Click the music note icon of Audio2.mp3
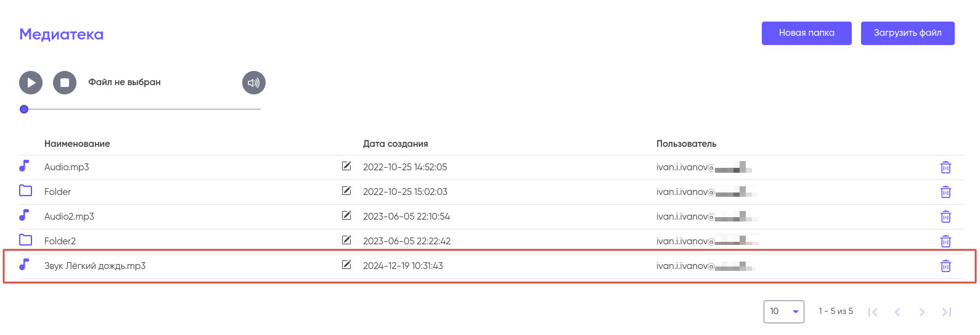This screenshot has height=335, width=980. point(24,215)
